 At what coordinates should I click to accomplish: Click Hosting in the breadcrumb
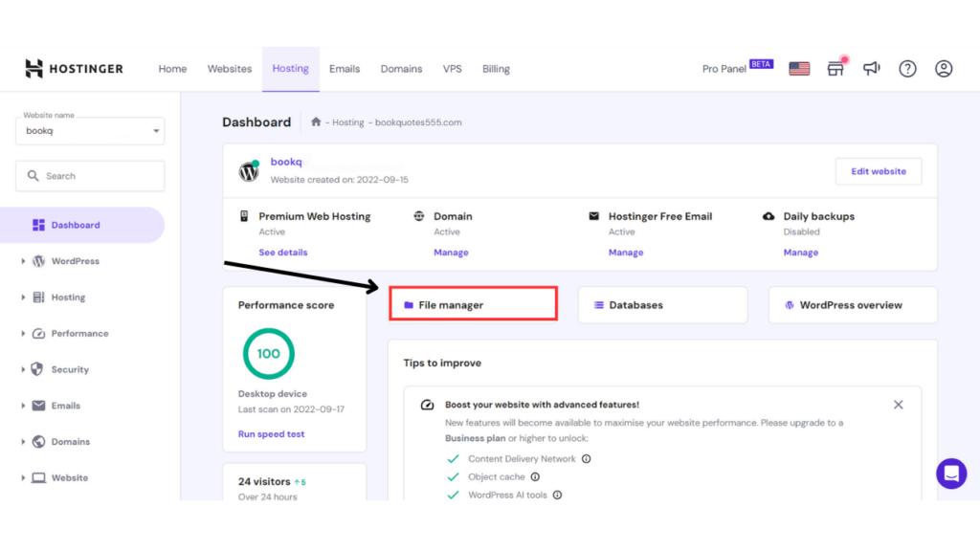348,122
